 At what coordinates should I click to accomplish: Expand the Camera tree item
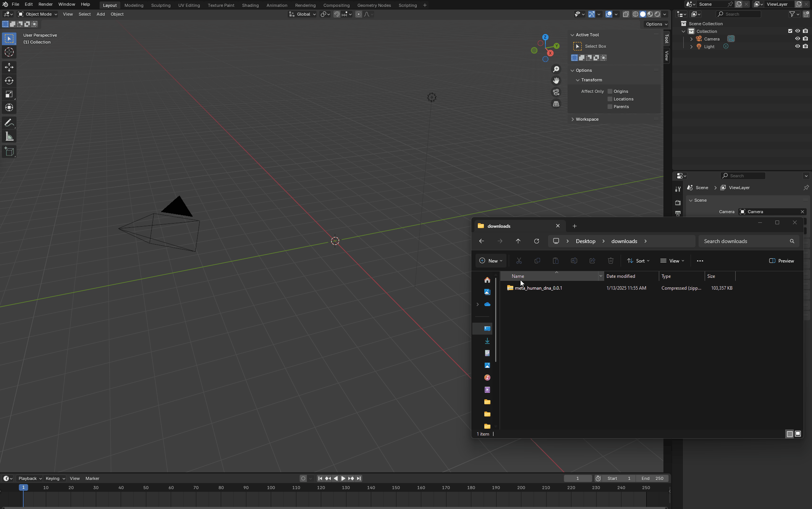pyautogui.click(x=691, y=39)
